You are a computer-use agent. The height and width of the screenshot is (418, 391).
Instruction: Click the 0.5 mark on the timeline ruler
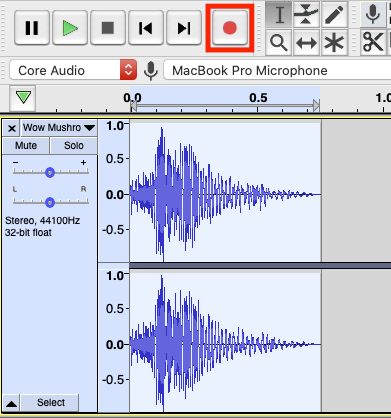point(258,98)
